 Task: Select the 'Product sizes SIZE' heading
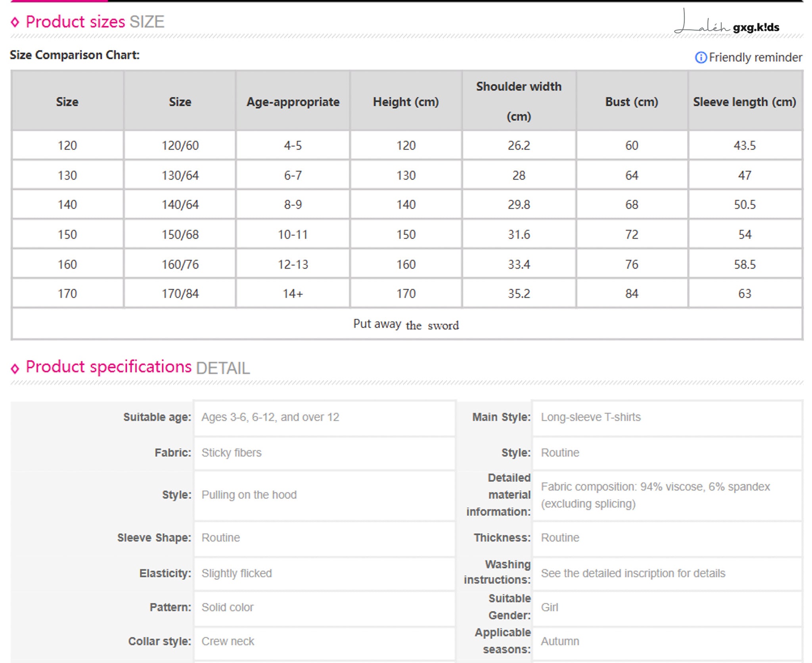[x=95, y=22]
